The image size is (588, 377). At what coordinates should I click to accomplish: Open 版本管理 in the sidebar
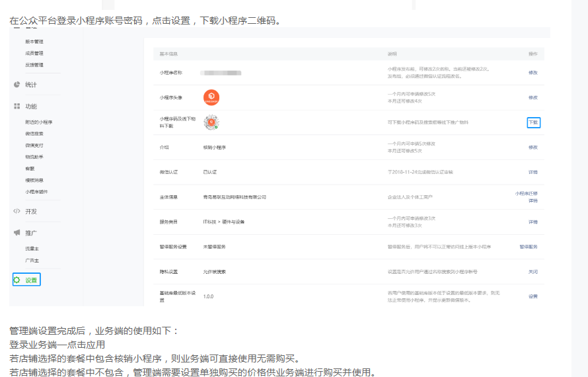34,42
